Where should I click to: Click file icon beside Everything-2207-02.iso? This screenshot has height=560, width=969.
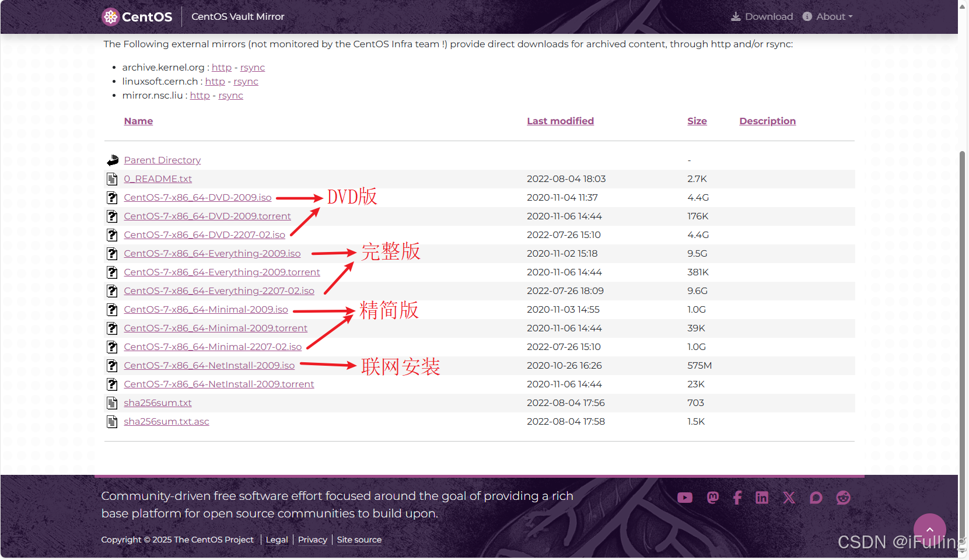click(113, 291)
